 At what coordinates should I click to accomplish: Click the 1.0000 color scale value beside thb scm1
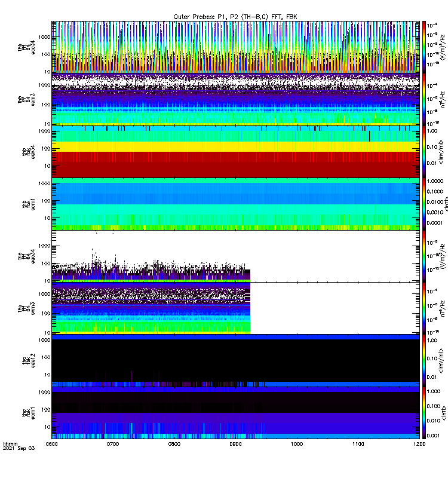coord(435,181)
